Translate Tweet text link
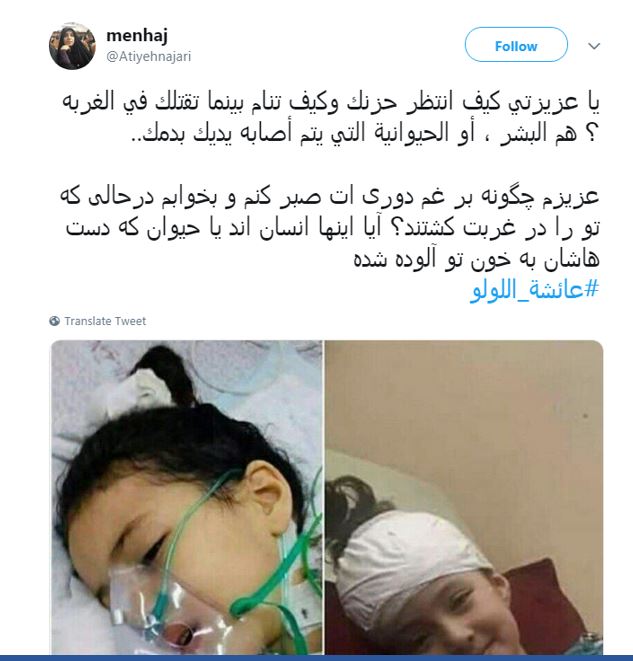The width and height of the screenshot is (633, 661). 105,321
